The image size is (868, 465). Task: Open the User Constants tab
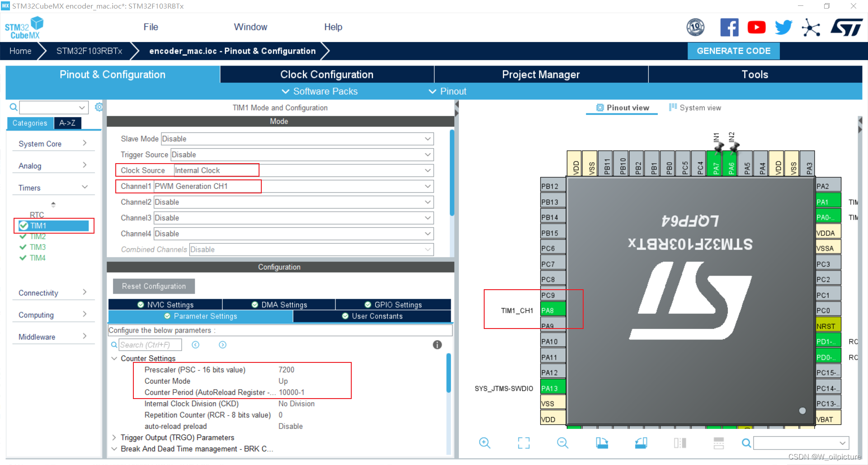point(372,316)
